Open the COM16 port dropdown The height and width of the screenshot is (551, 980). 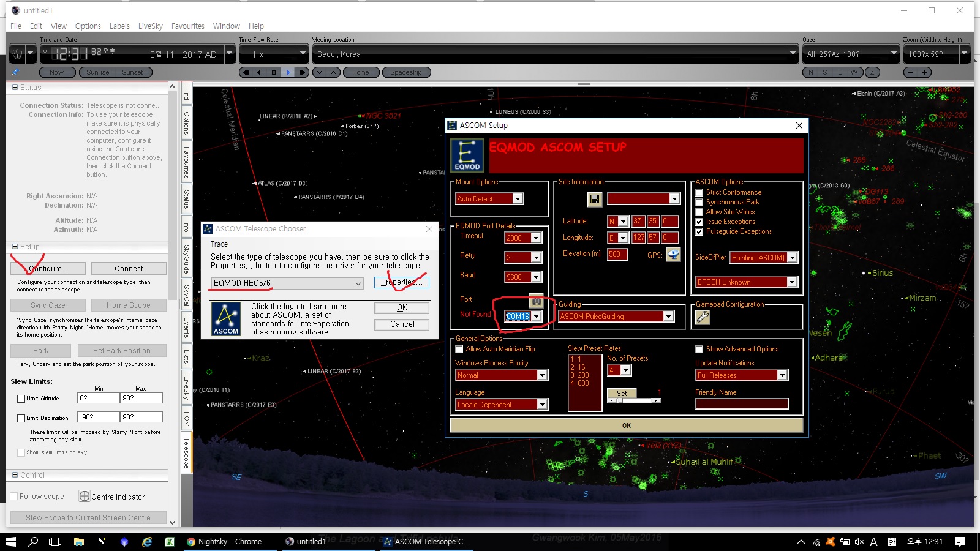coord(536,317)
